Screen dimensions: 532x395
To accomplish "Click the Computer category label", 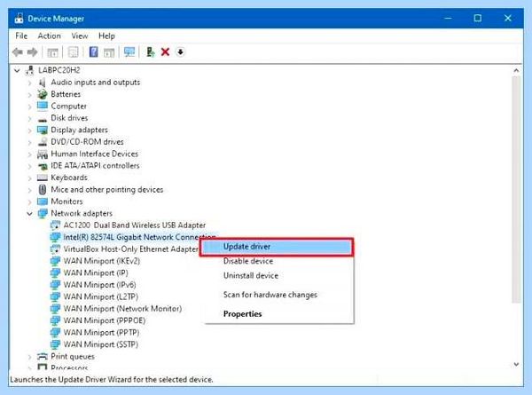I will [x=68, y=107].
